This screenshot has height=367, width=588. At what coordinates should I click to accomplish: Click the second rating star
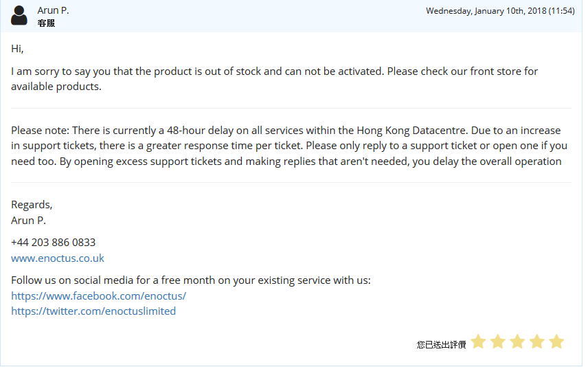[x=498, y=342]
